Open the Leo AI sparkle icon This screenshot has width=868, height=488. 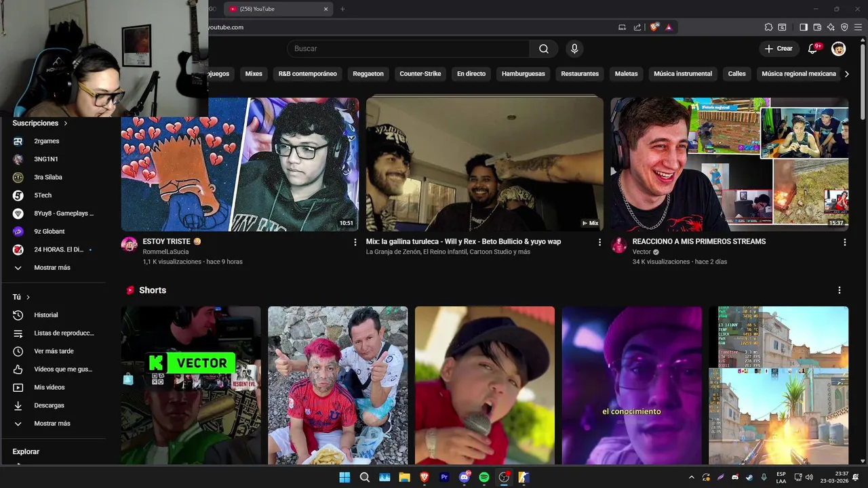tap(831, 27)
